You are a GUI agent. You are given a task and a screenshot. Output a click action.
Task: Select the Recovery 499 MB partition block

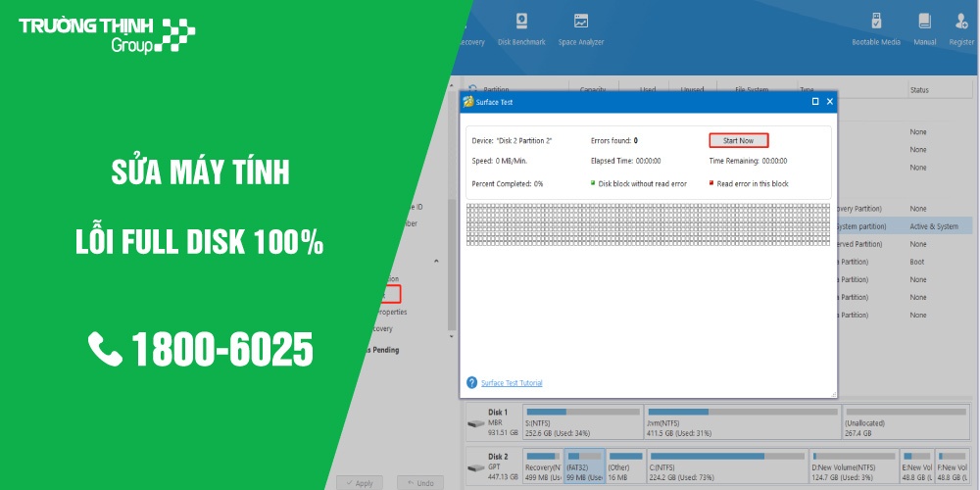(x=543, y=465)
